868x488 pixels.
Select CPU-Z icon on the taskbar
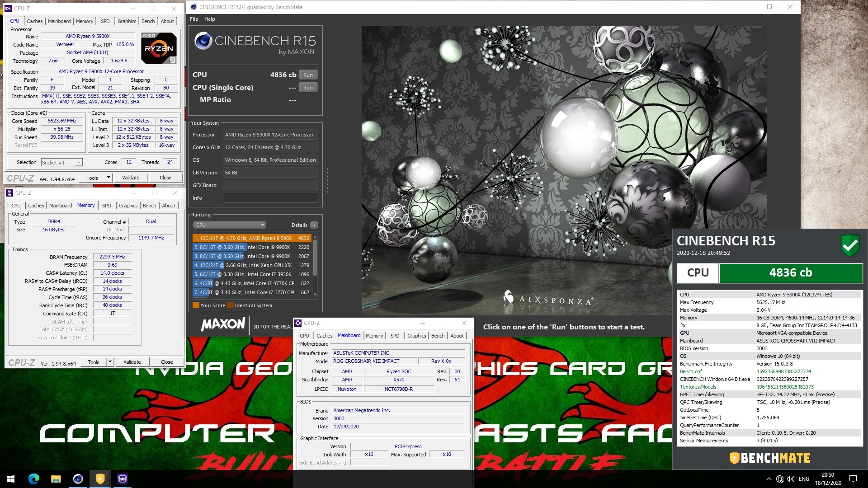tap(122, 479)
